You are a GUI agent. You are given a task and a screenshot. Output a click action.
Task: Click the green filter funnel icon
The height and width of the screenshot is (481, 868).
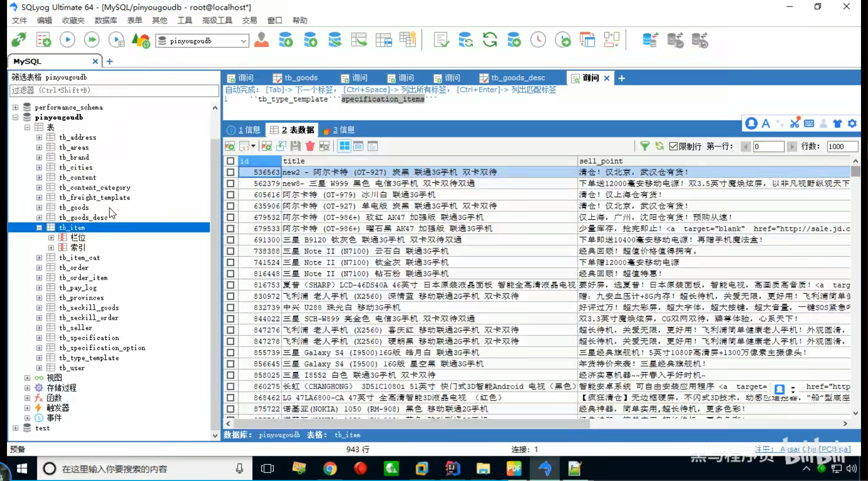tap(645, 146)
